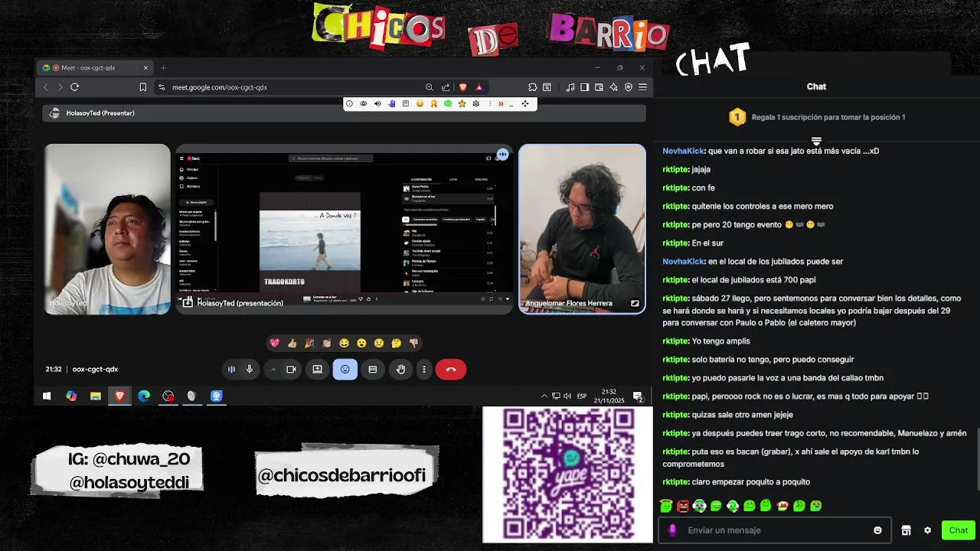Viewport: 980px width, 551px height.
Task: Open the browser wallet icon
Action: click(599, 87)
